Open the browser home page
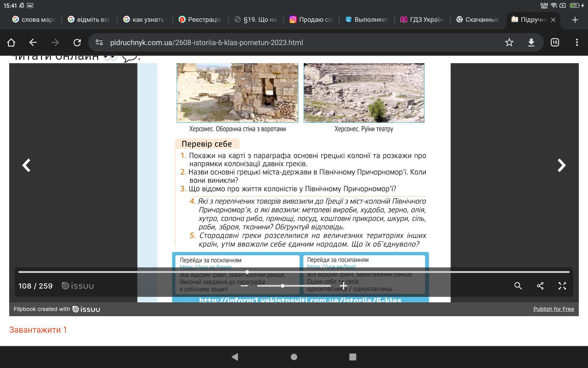 pyautogui.click(x=11, y=42)
